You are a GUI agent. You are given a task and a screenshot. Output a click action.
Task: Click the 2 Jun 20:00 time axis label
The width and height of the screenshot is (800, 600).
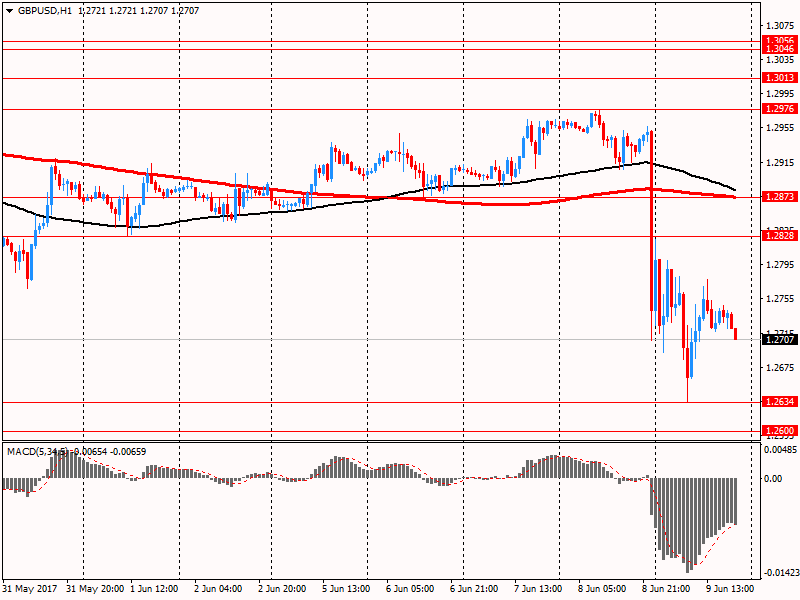click(x=282, y=589)
